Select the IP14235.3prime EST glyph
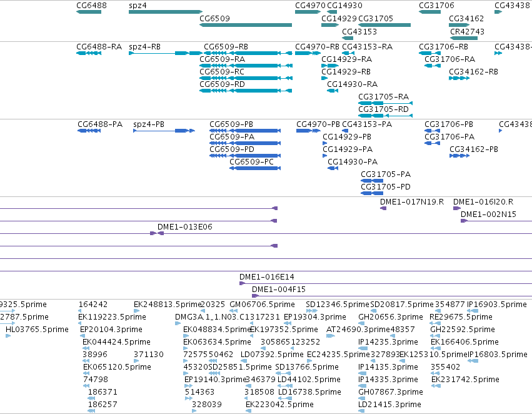 [x=363, y=348]
